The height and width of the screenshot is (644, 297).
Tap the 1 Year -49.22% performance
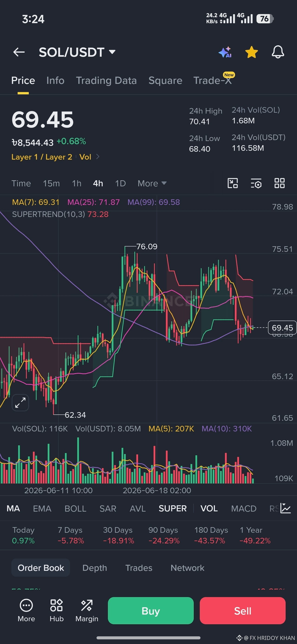[255, 535]
